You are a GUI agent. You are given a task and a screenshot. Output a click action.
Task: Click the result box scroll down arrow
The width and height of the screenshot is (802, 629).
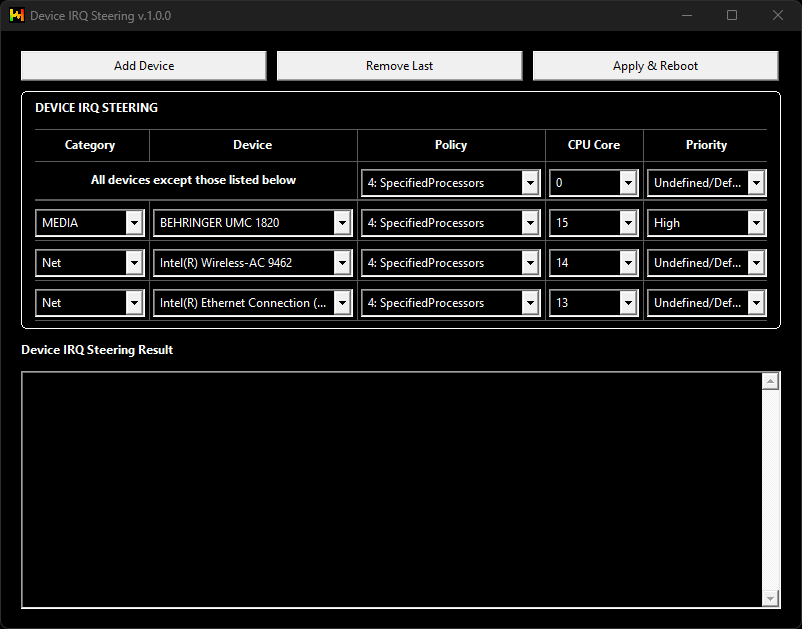coord(770,598)
